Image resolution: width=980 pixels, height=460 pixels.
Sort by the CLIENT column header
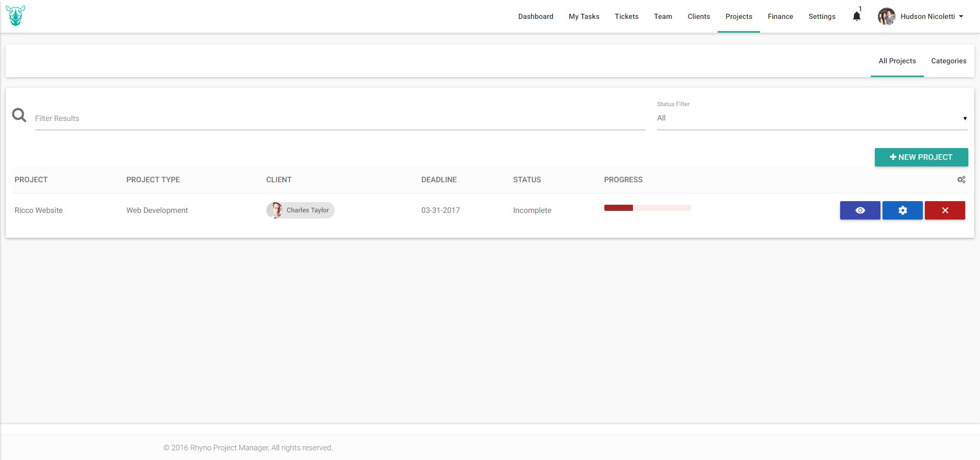[x=279, y=180]
